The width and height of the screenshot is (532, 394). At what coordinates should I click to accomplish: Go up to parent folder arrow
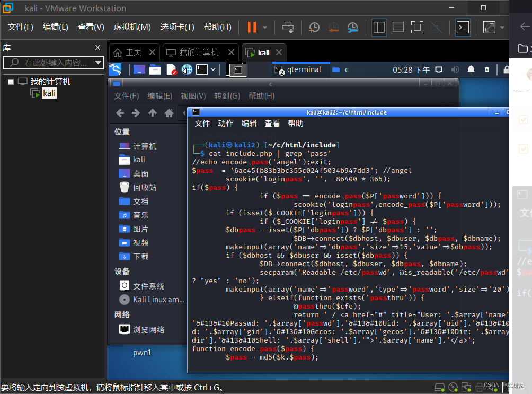[152, 113]
